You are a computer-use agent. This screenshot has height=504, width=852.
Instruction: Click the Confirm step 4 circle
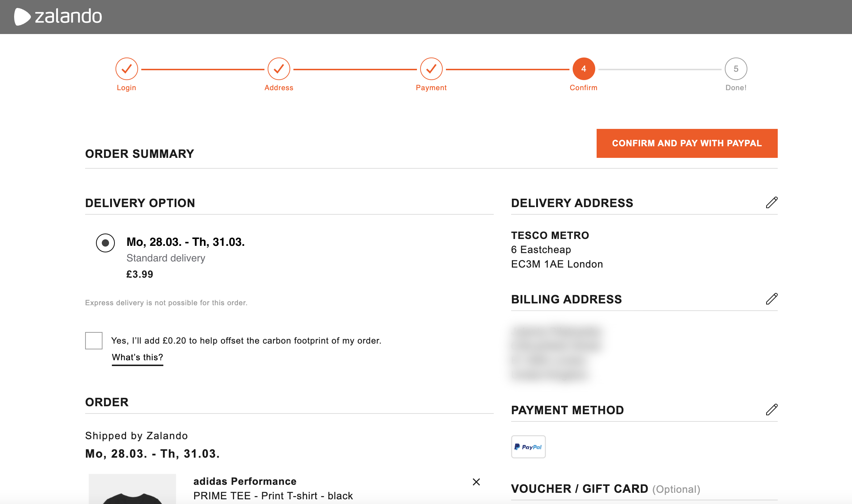584,69
